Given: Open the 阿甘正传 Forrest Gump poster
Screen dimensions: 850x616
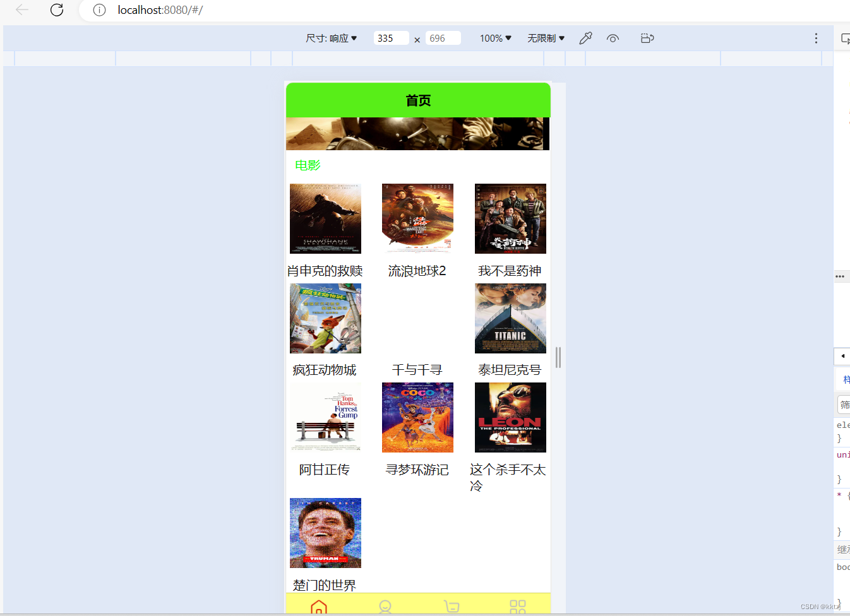Looking at the screenshot, I should point(325,417).
